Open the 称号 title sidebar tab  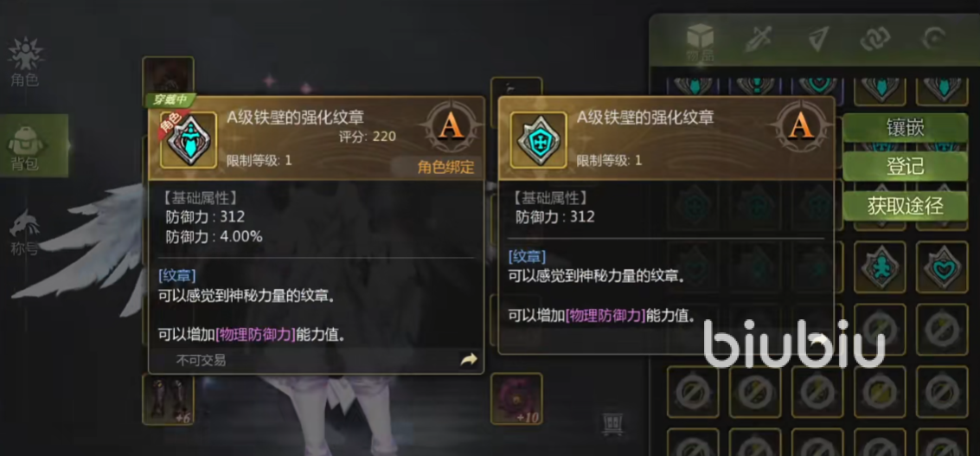[x=25, y=231]
